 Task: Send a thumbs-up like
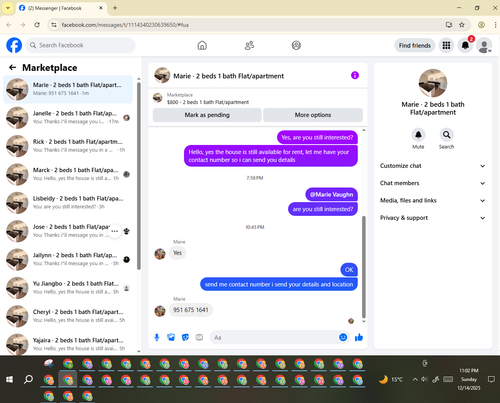pos(359,337)
